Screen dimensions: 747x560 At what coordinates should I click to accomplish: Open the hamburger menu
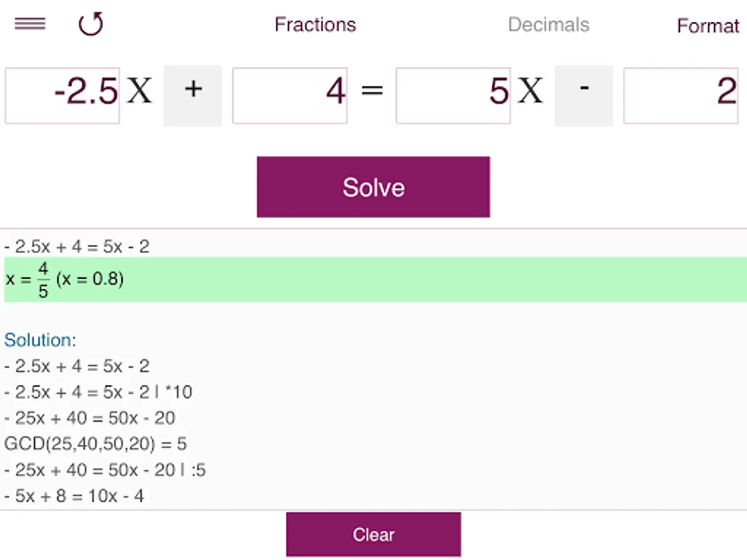pos(30,24)
